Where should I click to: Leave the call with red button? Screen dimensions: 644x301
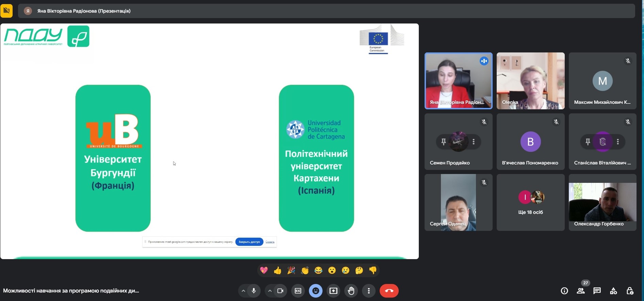389,291
